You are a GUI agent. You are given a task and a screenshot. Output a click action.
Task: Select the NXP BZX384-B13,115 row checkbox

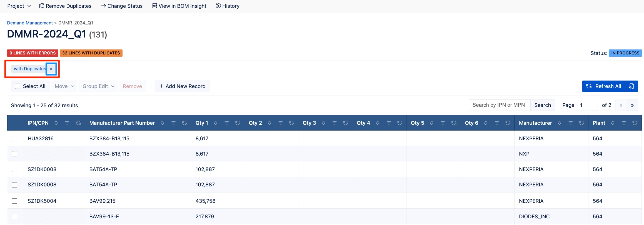[x=15, y=154]
